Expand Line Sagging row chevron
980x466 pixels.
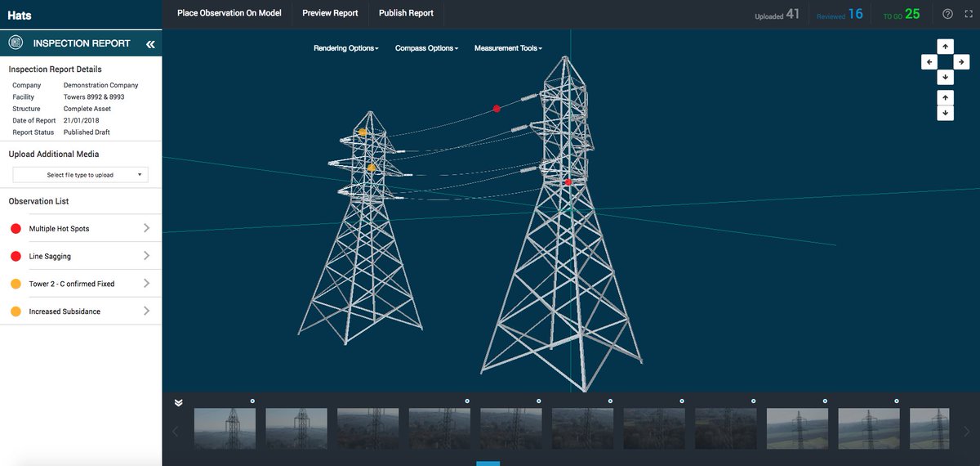coord(146,256)
